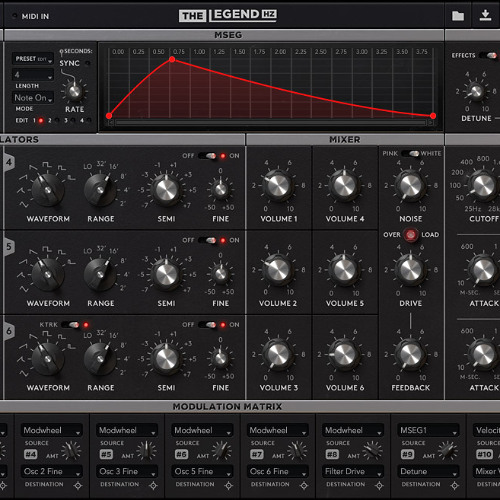Open the Osc 3 Fine destination dropdown
The width and height of the screenshot is (500, 500).
coord(127,471)
